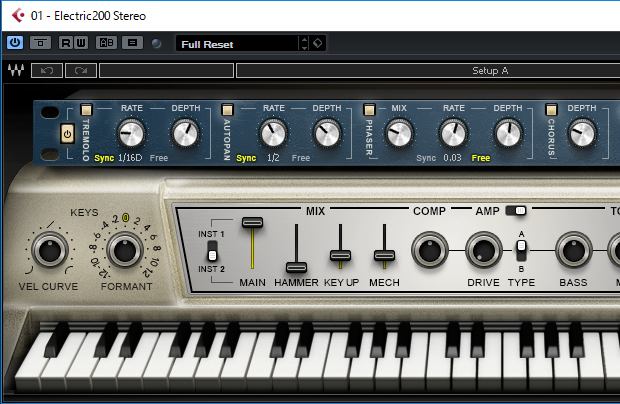Click the Autopan Rate knob
This screenshot has height=404, width=620.
[x=273, y=134]
